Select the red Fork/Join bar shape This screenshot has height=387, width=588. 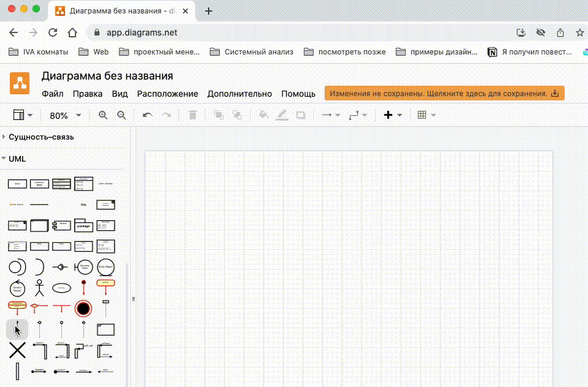click(61, 308)
